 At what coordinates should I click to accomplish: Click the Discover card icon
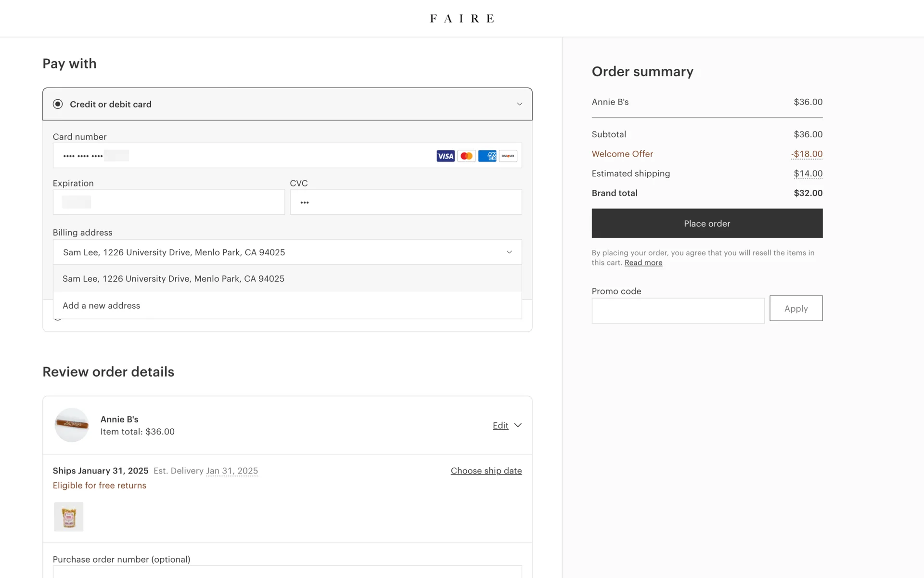coord(508,156)
